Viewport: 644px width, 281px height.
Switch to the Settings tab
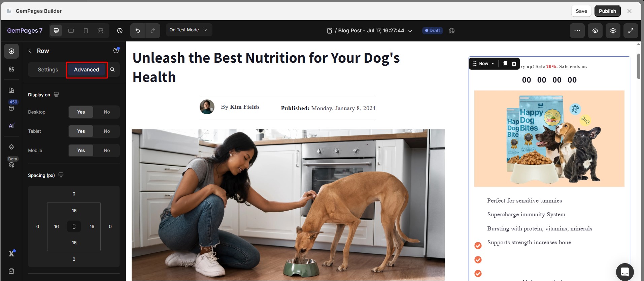(48, 70)
